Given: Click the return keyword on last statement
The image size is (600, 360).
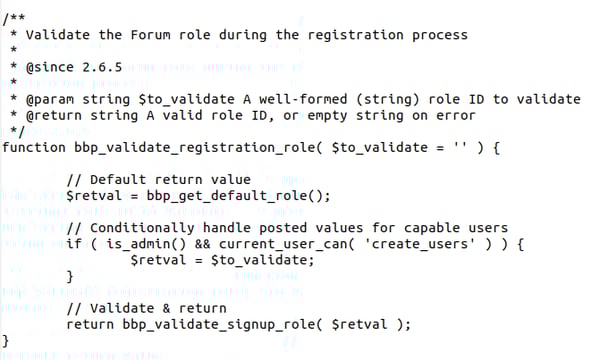Looking at the screenshot, I should click(90, 325).
